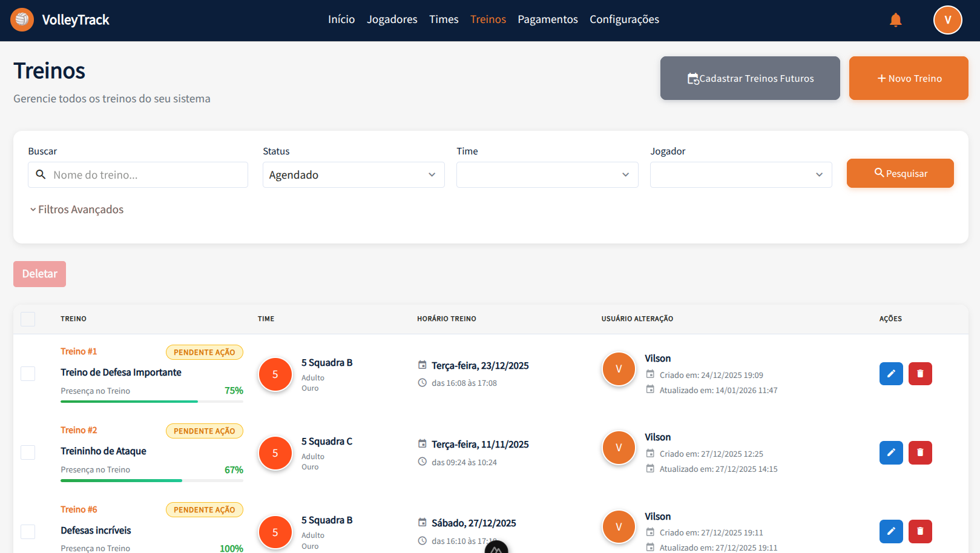The height and width of the screenshot is (553, 980).
Task: Toggle the select-all checkbox in table header
Action: click(x=28, y=319)
